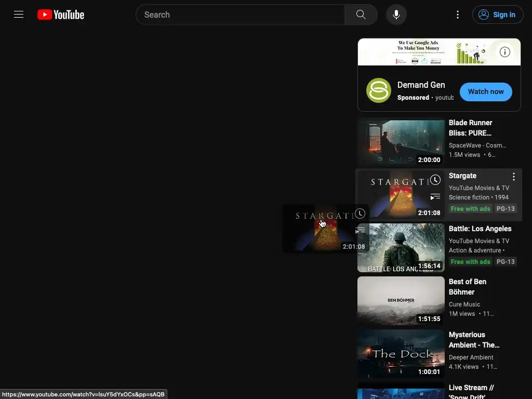This screenshot has width=532, height=399.
Task: Open the Stargate thumbnail in sidebar
Action: [x=401, y=195]
